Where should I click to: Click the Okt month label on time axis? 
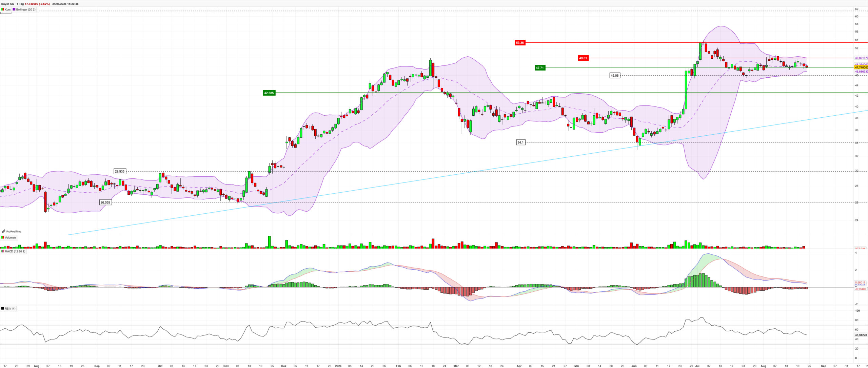(x=160, y=366)
